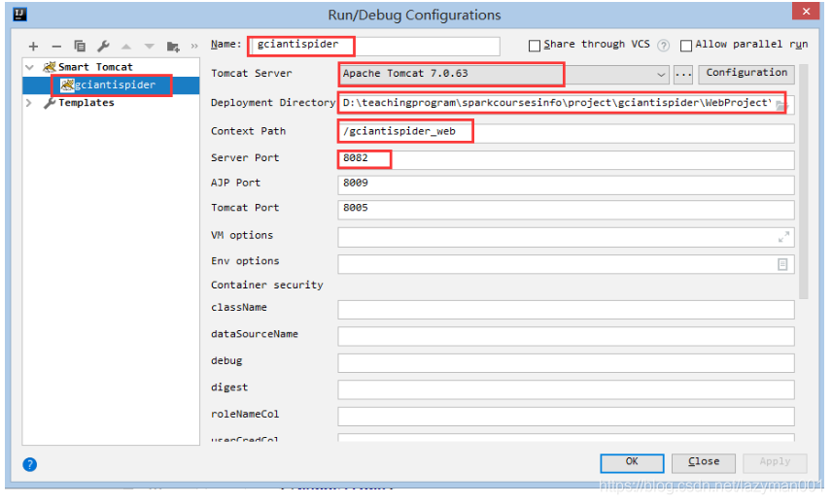Add a new configuration with the plus icon
Image resolution: width=832 pixels, height=504 pixels.
(33, 47)
